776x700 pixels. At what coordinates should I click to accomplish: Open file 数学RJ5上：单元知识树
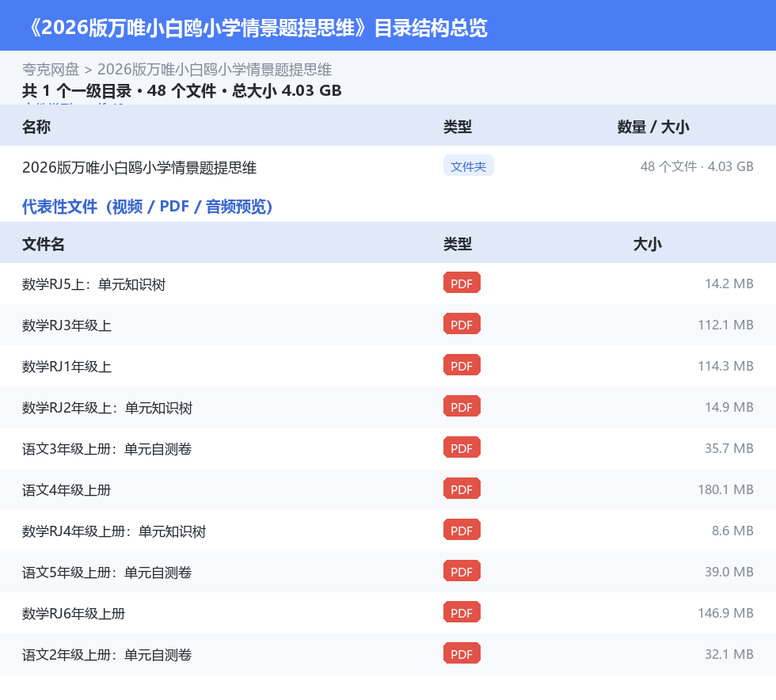pos(94,284)
